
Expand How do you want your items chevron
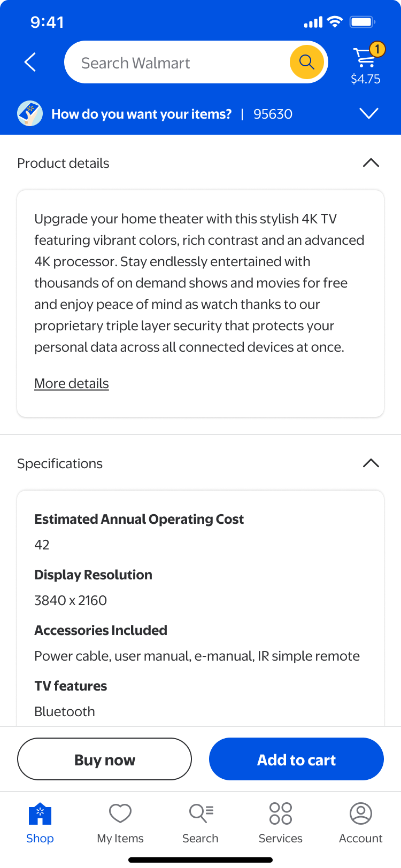pyautogui.click(x=369, y=113)
